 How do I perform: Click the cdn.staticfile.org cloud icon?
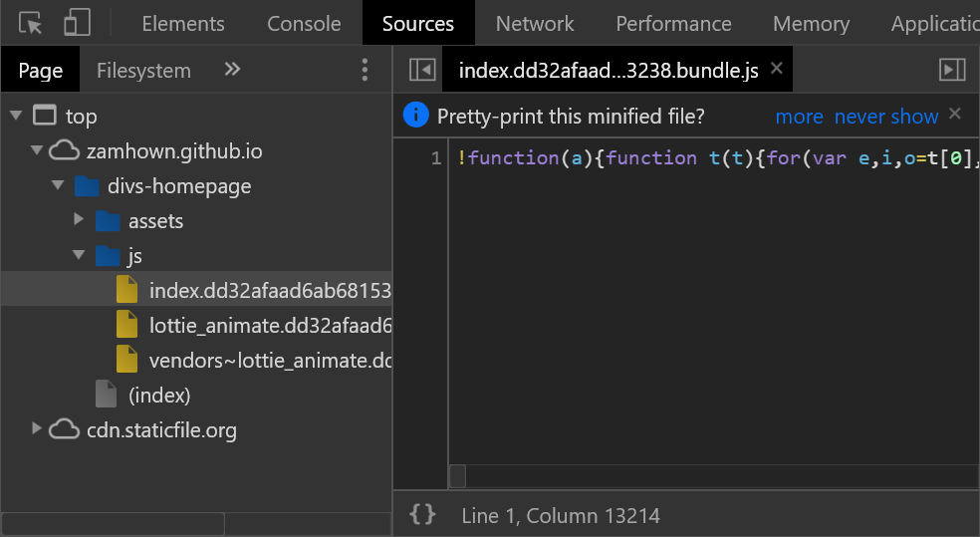(x=65, y=430)
